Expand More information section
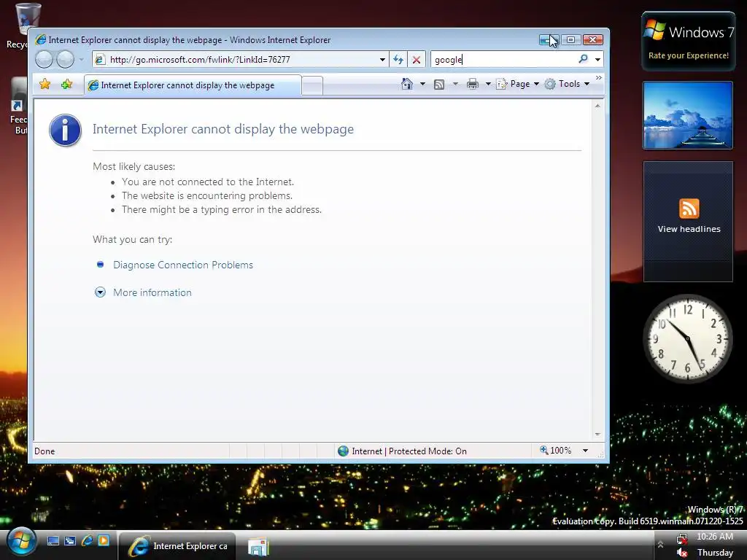This screenshot has width=747, height=560. [152, 292]
